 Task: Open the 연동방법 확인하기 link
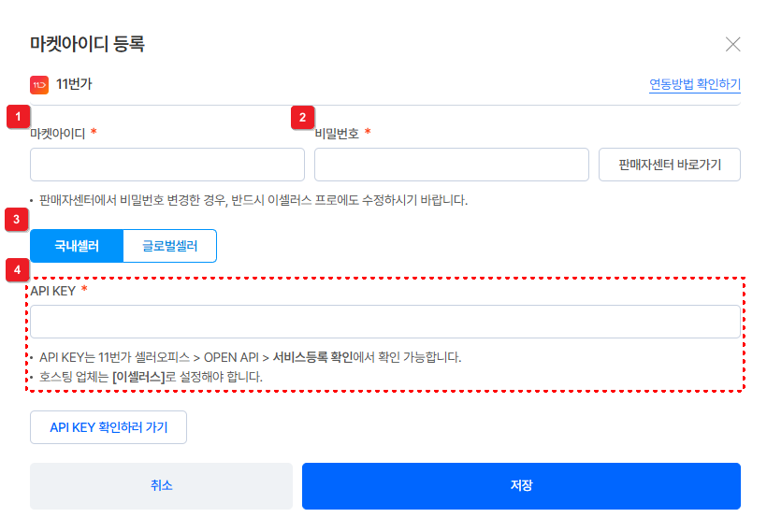(695, 85)
